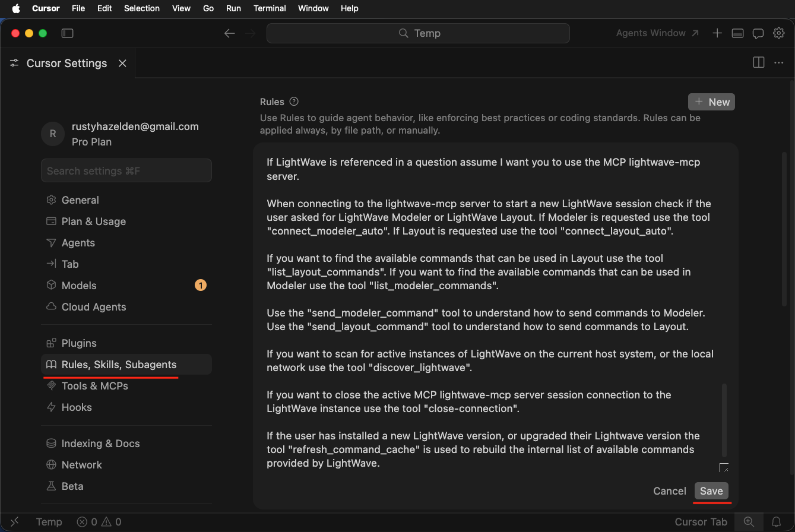Open the View menu
Viewport: 795px width, 532px height.
point(181,8)
